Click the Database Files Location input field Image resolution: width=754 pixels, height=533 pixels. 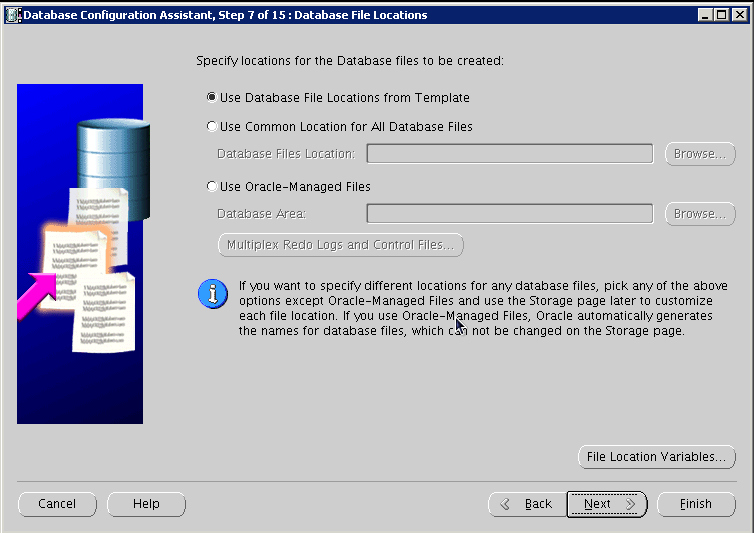pos(510,153)
